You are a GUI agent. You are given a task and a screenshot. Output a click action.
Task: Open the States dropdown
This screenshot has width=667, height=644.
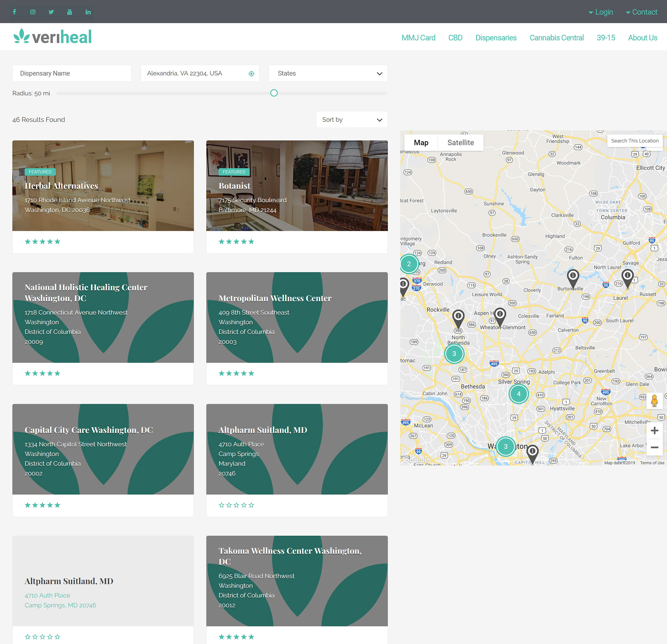(x=328, y=73)
